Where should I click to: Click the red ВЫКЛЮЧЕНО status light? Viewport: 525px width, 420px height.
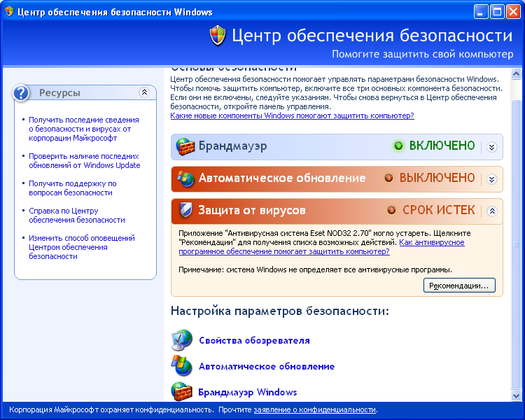(388, 178)
